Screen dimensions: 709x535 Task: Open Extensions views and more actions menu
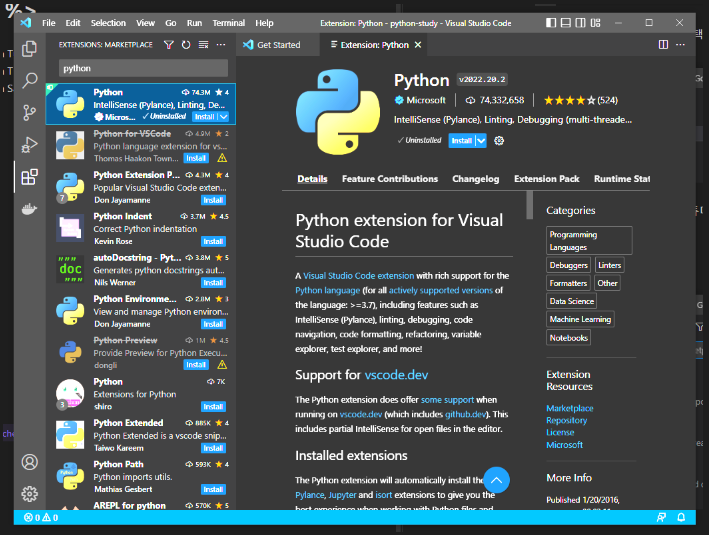(221, 45)
